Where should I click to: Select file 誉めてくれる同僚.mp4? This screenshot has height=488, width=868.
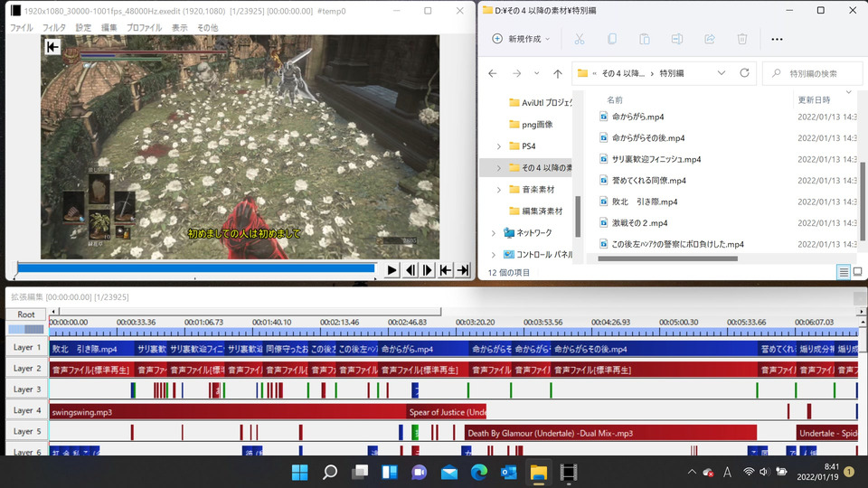point(649,181)
